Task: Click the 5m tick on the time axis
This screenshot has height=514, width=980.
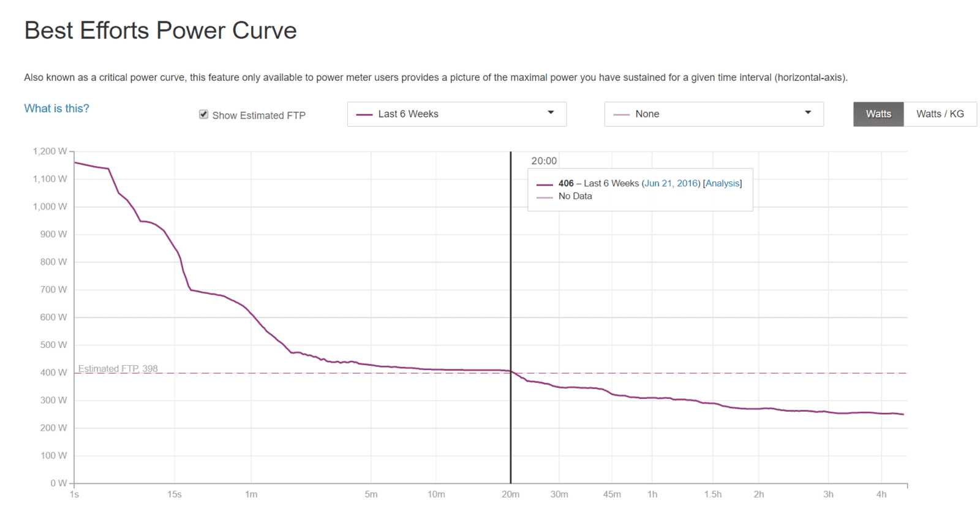Action: pos(371,494)
